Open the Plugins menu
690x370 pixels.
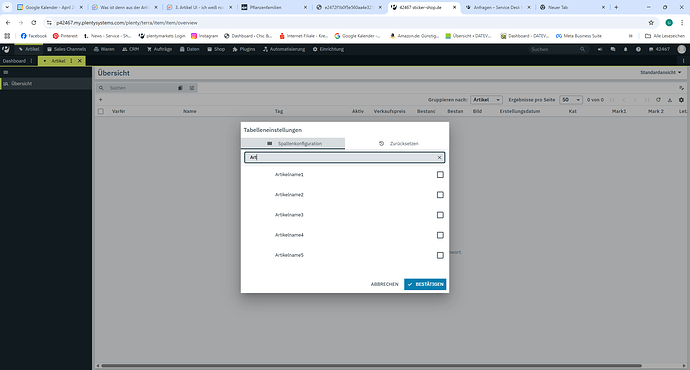(x=244, y=49)
